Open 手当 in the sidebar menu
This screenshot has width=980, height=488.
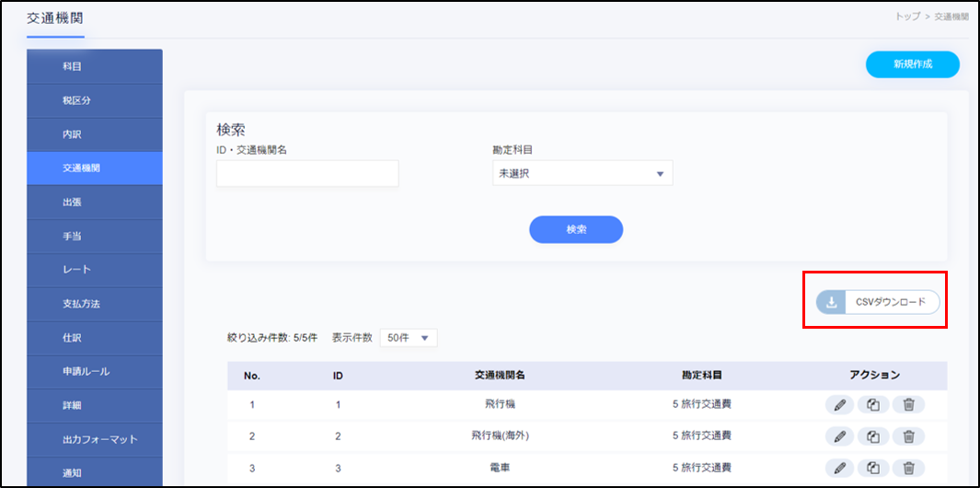95,236
